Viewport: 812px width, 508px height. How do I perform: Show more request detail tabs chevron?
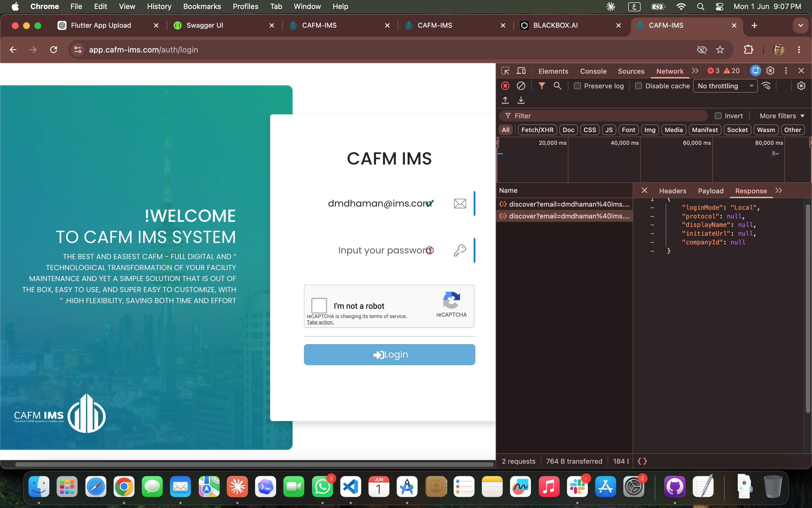tap(779, 190)
